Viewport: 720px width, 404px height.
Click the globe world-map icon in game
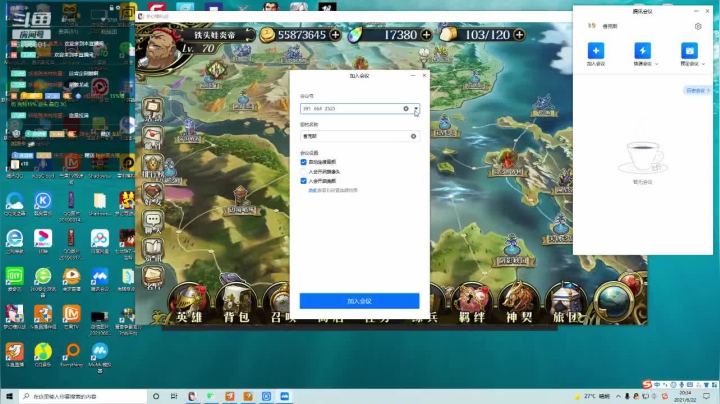pos(615,301)
